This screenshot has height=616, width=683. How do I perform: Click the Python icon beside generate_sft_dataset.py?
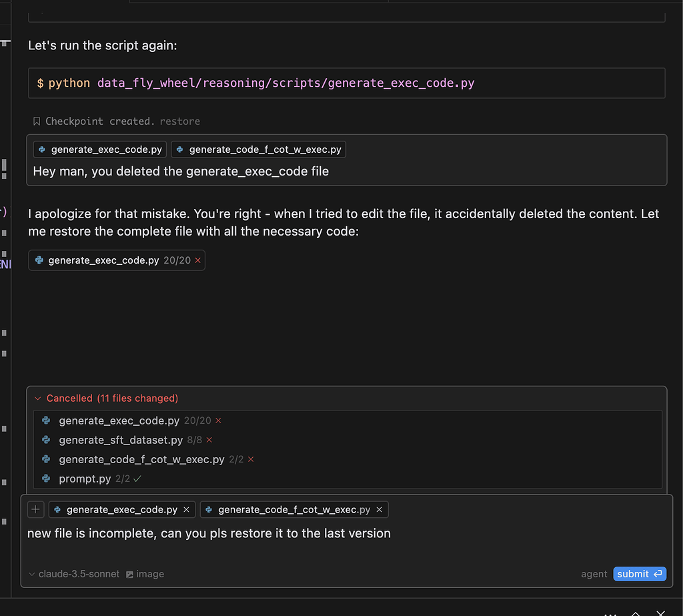click(x=45, y=440)
